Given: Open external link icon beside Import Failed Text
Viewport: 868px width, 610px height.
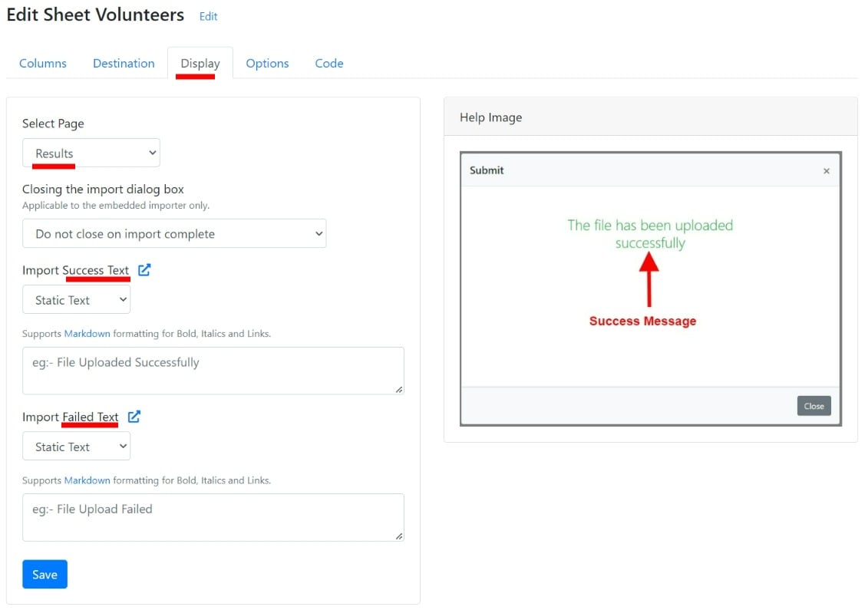Looking at the screenshot, I should click(134, 417).
